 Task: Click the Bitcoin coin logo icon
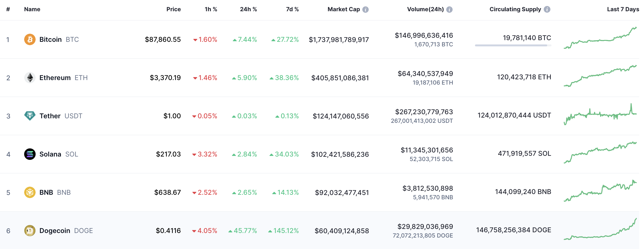pos(30,39)
